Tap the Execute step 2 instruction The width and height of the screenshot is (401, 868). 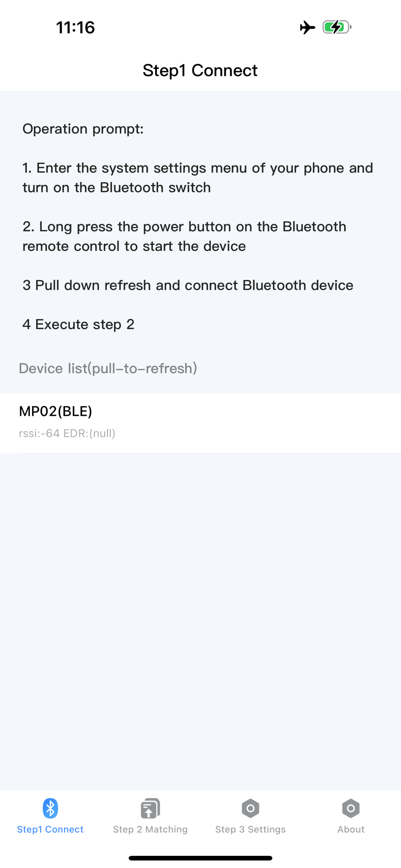78,324
